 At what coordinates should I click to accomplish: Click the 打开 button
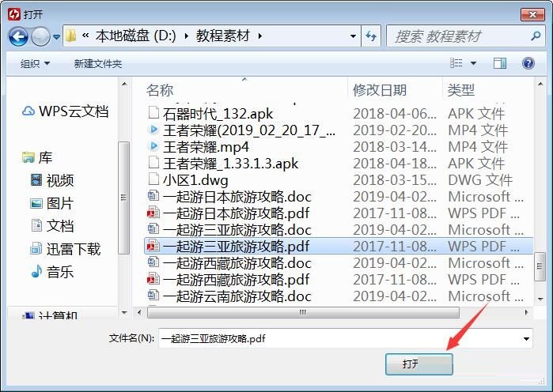point(419,364)
